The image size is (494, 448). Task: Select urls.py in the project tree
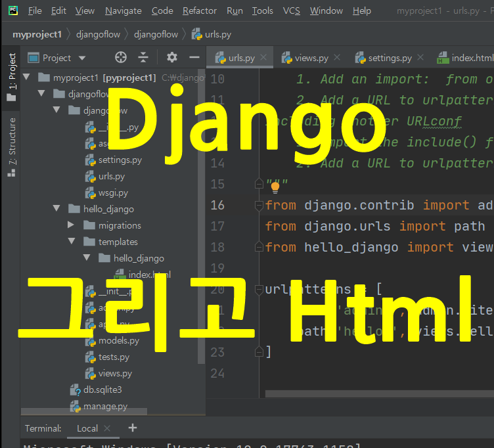(x=112, y=177)
